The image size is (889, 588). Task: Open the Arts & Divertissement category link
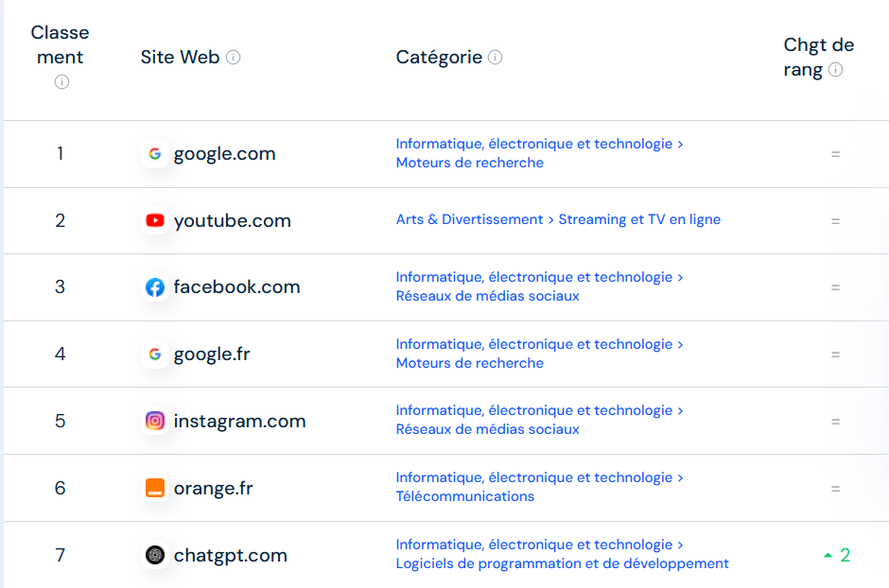pos(469,219)
